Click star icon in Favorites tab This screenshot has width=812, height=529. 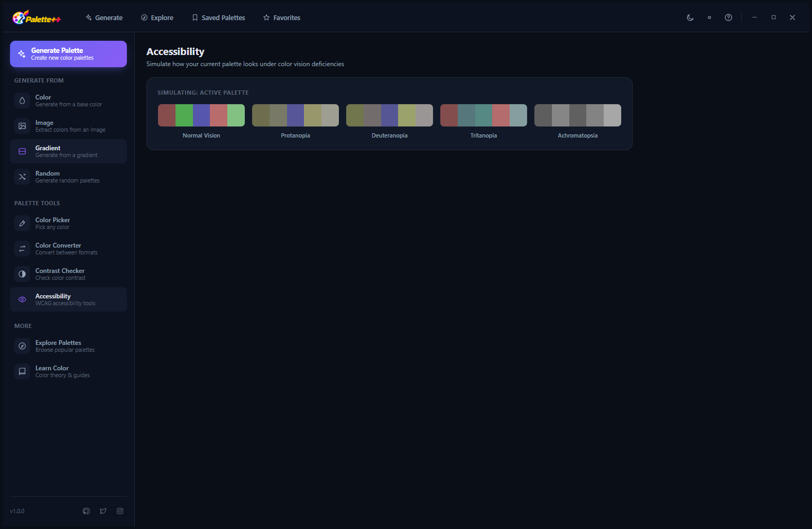[x=266, y=17]
